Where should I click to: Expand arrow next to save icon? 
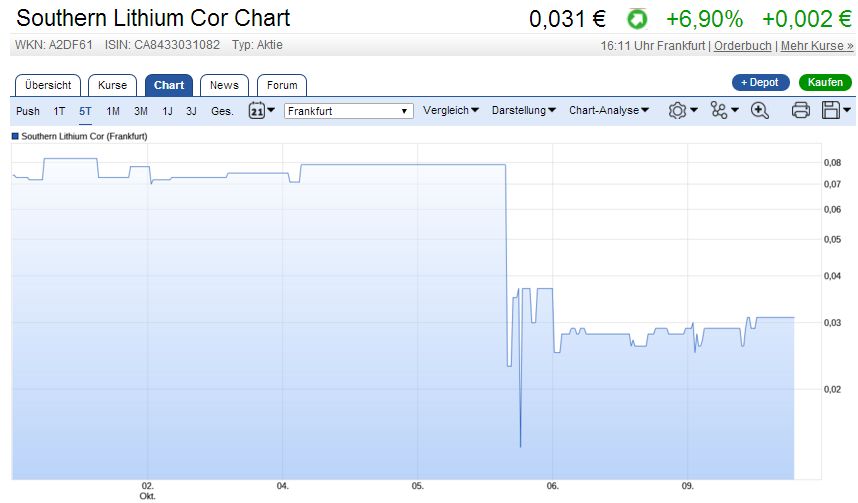tap(847, 110)
